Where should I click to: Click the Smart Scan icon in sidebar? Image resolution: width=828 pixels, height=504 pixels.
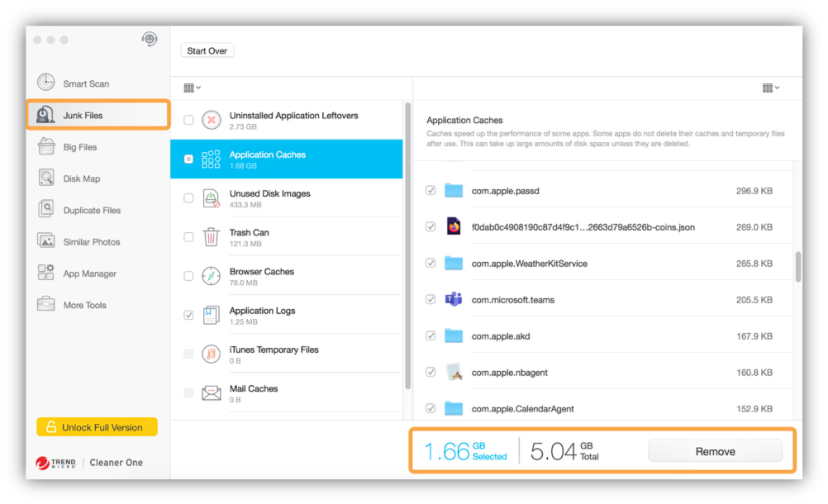46,83
